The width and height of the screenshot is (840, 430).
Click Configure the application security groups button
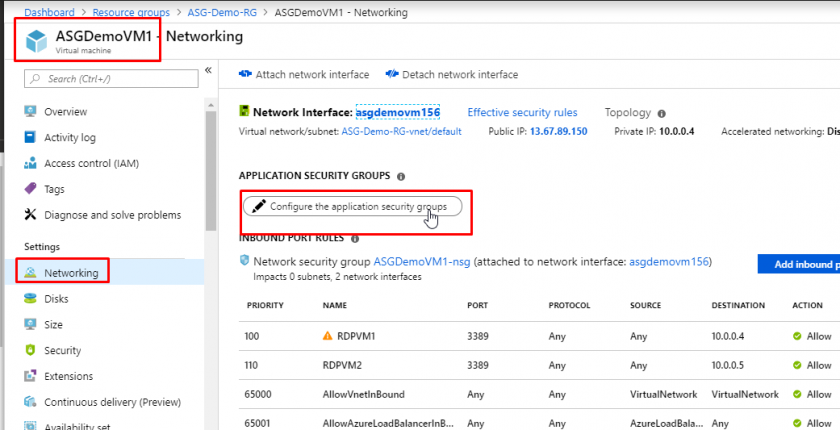(352, 206)
